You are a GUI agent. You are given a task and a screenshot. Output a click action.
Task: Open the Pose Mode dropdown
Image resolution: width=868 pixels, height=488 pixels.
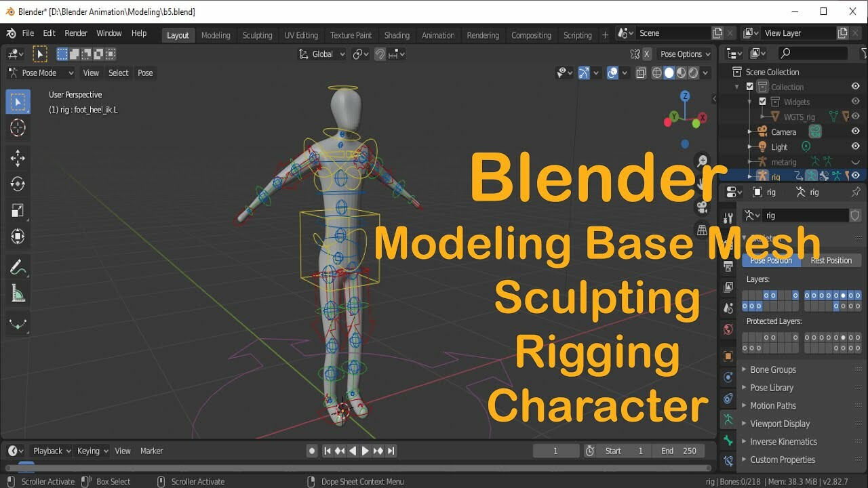pos(41,73)
